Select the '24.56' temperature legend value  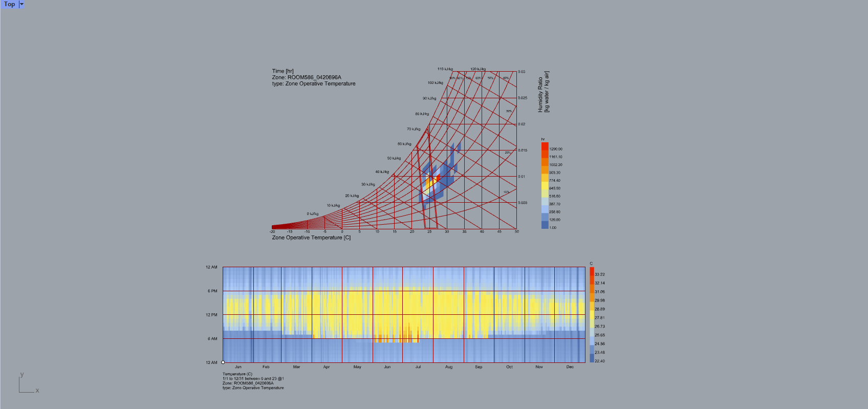[x=600, y=344]
